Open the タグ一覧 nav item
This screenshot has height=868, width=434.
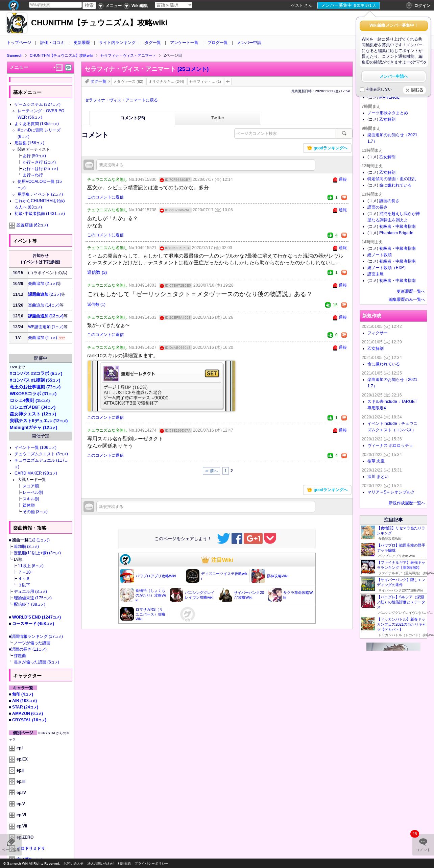[x=153, y=43]
